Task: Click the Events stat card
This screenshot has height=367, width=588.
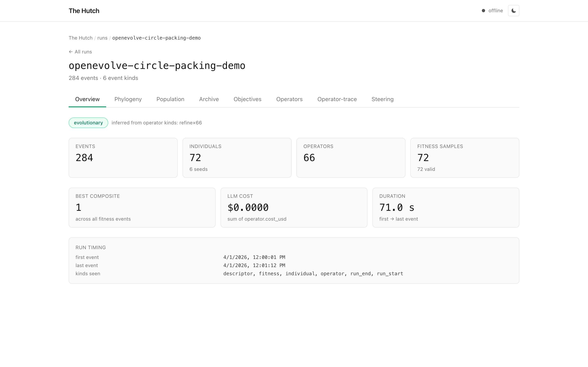Action: pos(123,158)
